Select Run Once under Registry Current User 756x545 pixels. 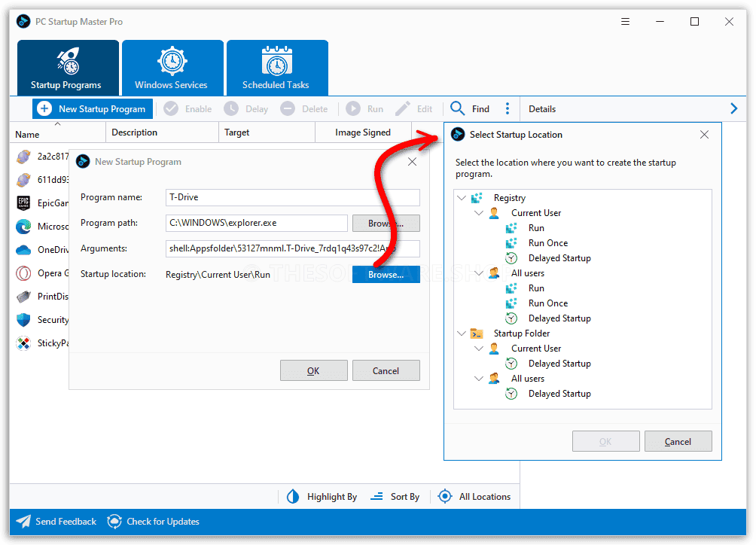point(547,243)
